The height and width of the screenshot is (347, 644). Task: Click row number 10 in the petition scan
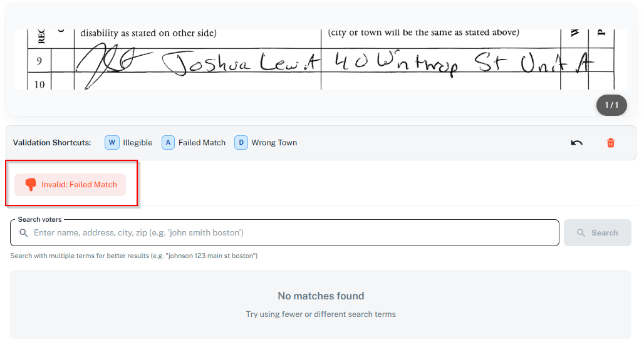coord(39,84)
